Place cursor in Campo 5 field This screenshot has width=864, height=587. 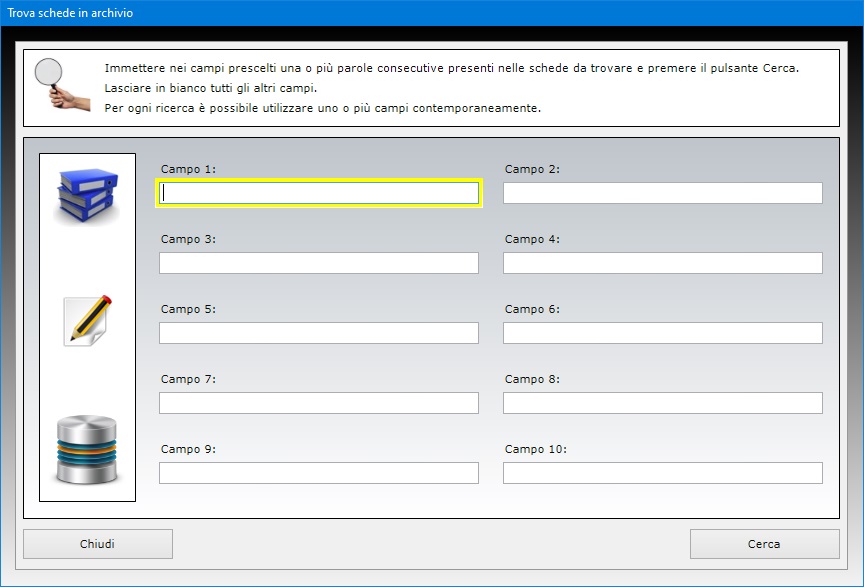coord(319,333)
